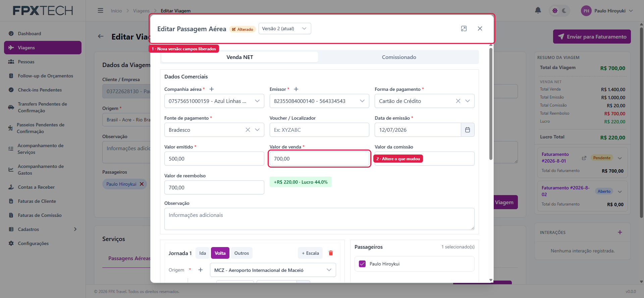Go to Início breadcrumb
644x298 pixels.
pos(116,11)
